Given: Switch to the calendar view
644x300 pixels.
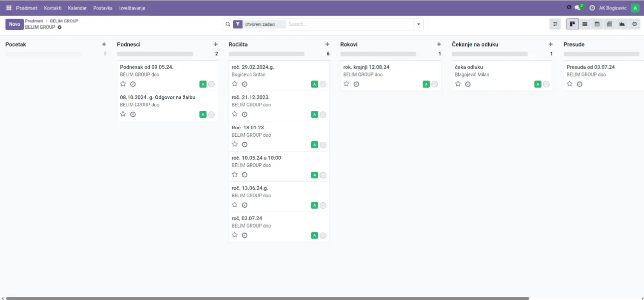Looking at the screenshot, I should point(597,24).
